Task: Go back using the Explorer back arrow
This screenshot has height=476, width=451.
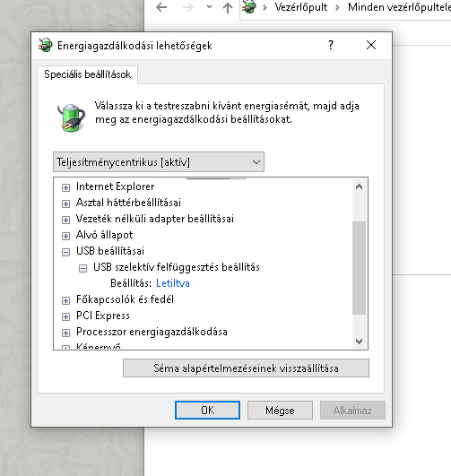Action: click(x=161, y=7)
